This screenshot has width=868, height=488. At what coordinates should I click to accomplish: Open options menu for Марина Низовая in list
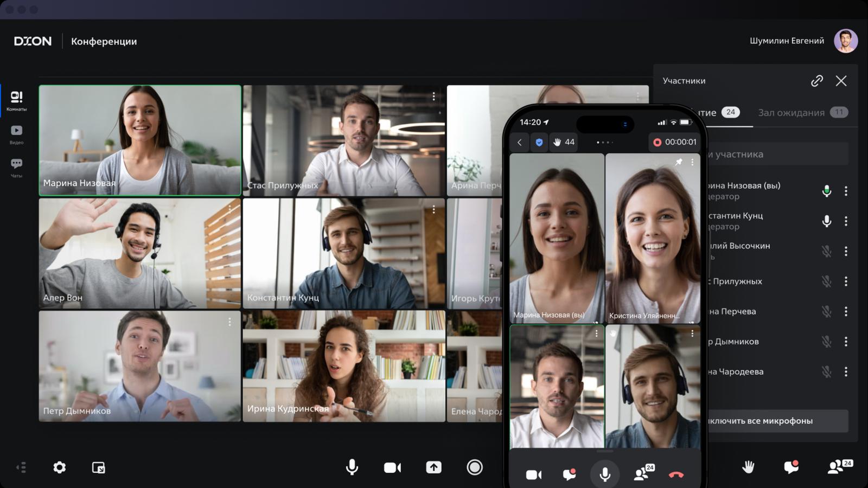pyautogui.click(x=846, y=191)
